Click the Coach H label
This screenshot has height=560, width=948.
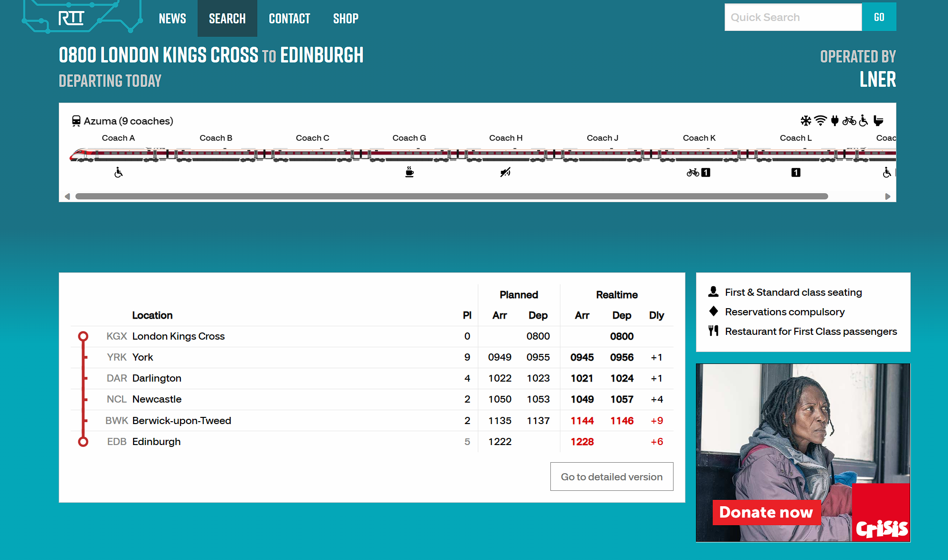pyautogui.click(x=506, y=138)
